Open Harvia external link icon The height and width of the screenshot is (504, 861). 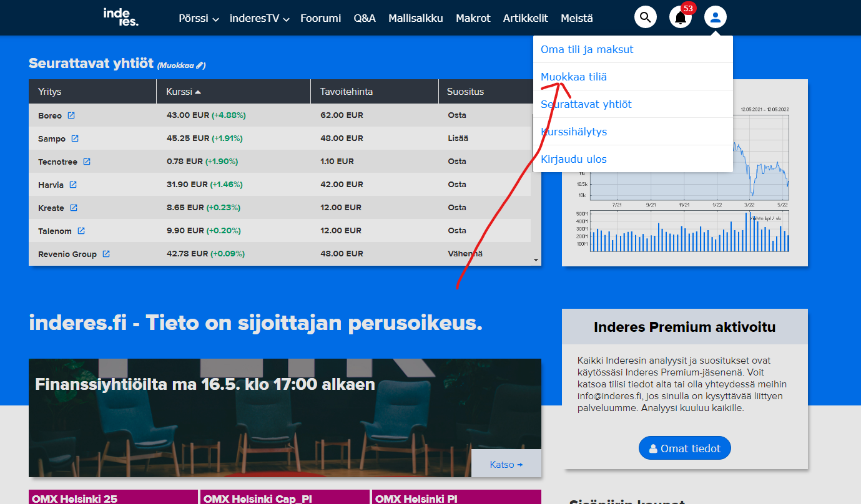(x=73, y=185)
